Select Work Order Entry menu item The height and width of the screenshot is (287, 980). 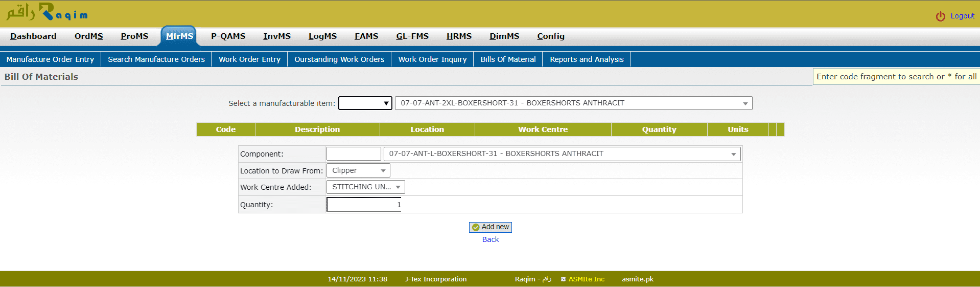click(x=249, y=59)
